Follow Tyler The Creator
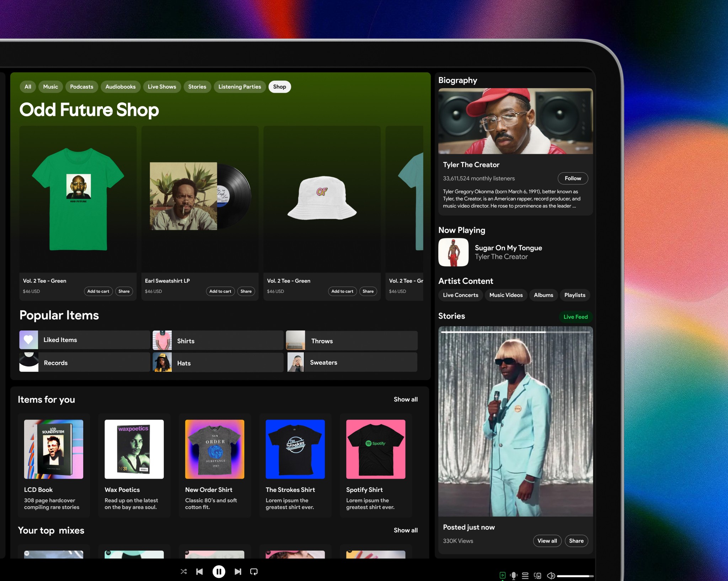 tap(572, 178)
